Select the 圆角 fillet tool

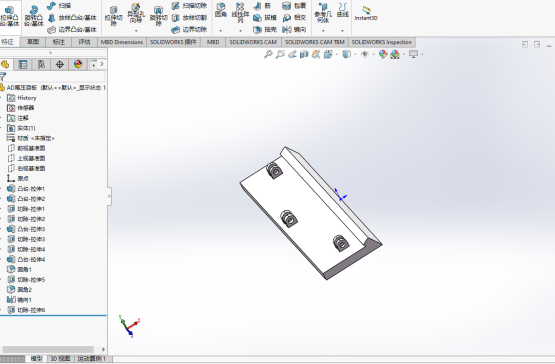221,11
